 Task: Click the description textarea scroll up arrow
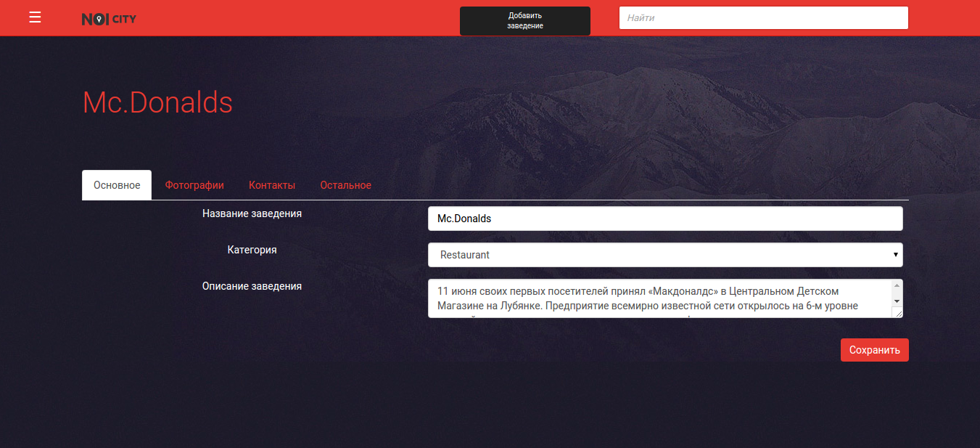[897, 285]
